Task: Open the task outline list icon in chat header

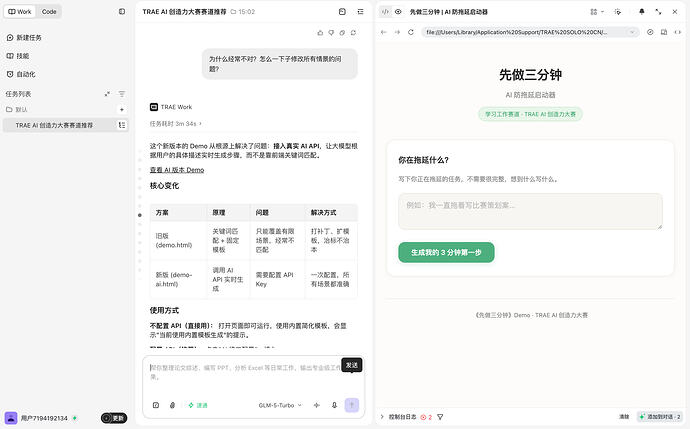Action: (360, 12)
